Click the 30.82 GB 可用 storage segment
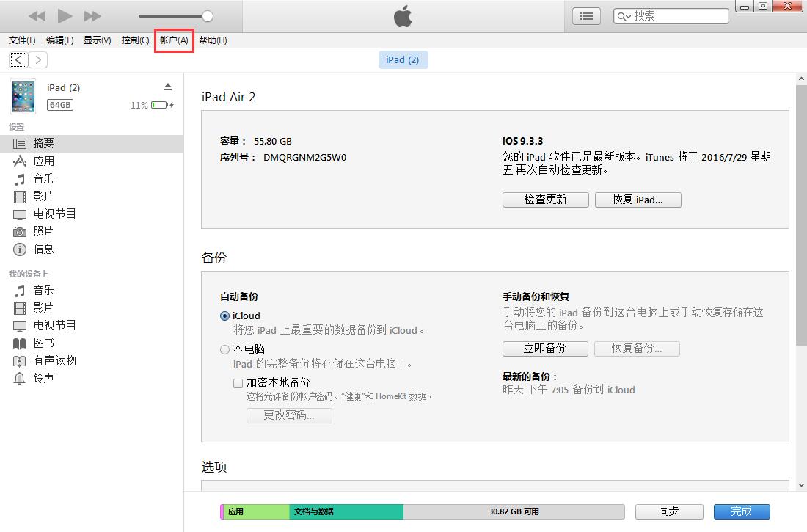 tap(514, 511)
